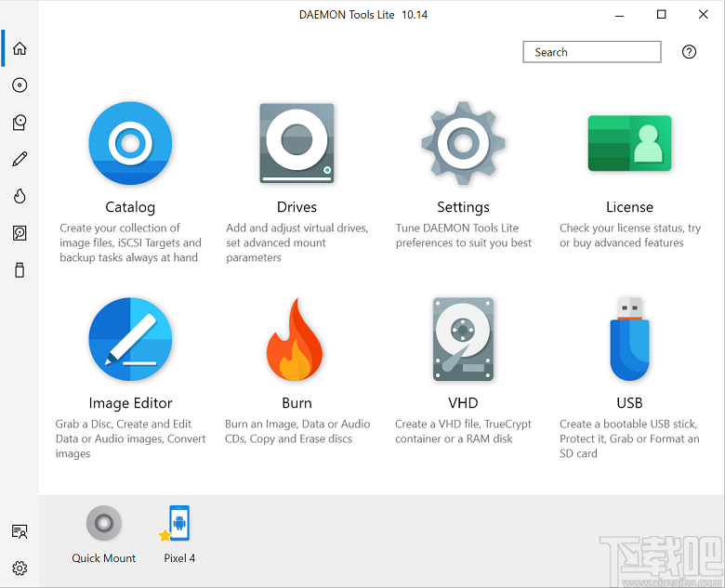Click 'Add and adjust virtual drives' description
The height and width of the screenshot is (588, 725).
click(297, 242)
